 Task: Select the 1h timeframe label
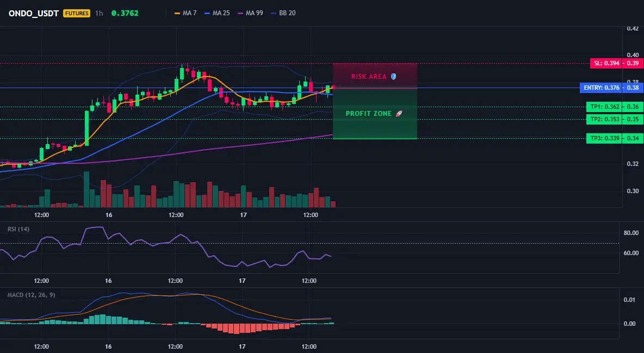[99, 13]
